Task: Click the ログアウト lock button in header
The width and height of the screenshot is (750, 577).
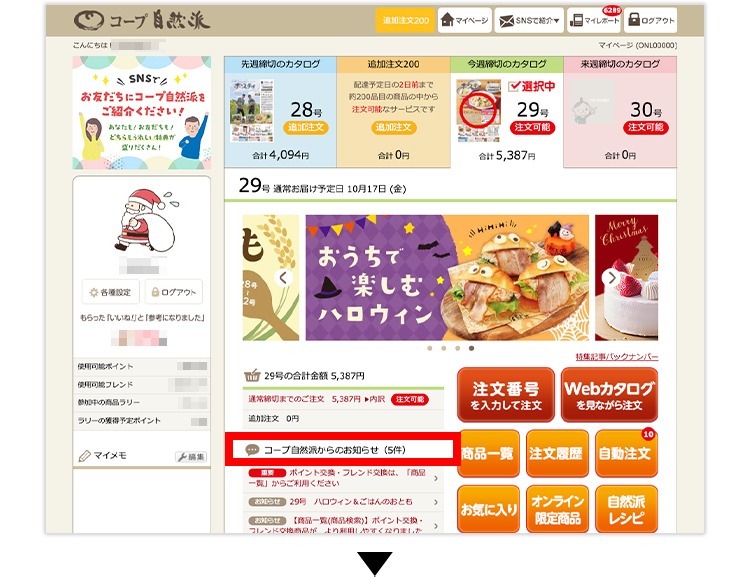Action: click(x=651, y=20)
